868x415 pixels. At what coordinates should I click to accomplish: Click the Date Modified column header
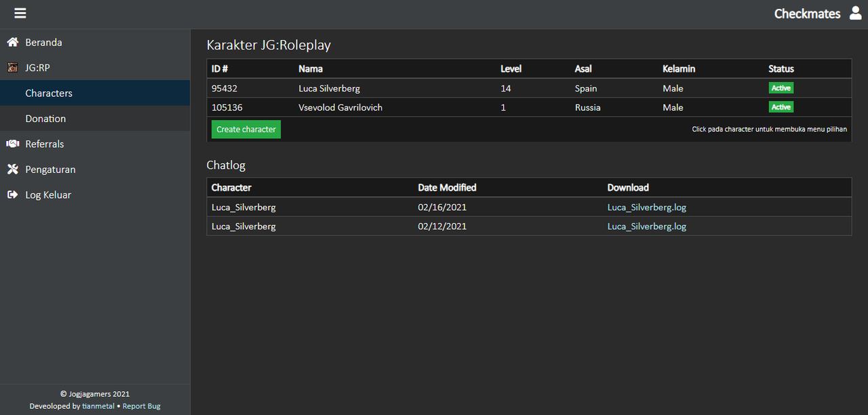[447, 188]
